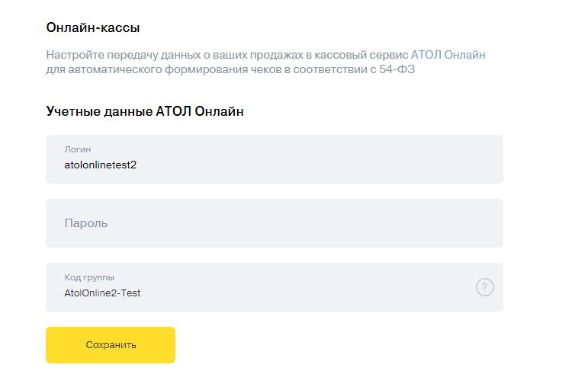Focus the Логин input field
This screenshot has height=371, width=588.
(275, 159)
